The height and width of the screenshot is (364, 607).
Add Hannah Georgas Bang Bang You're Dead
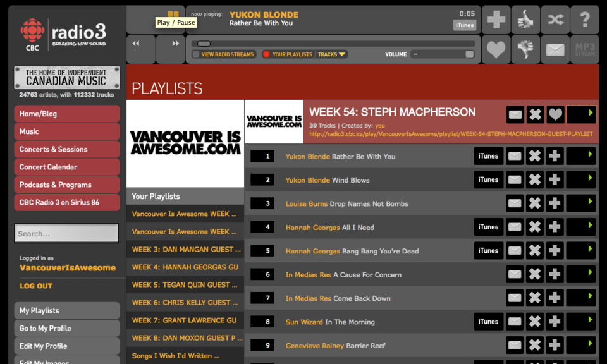555,251
